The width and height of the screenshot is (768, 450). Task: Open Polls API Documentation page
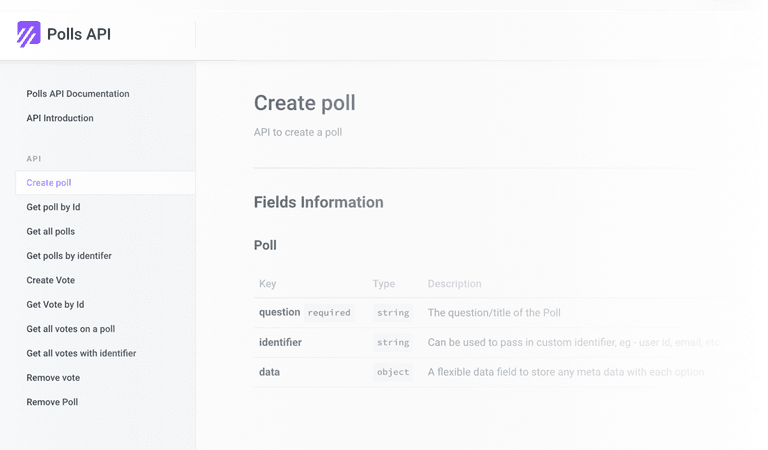tap(78, 94)
